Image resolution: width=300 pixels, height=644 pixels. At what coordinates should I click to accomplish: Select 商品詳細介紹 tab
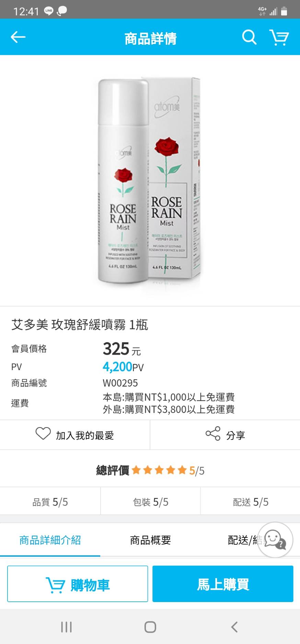(x=50, y=540)
